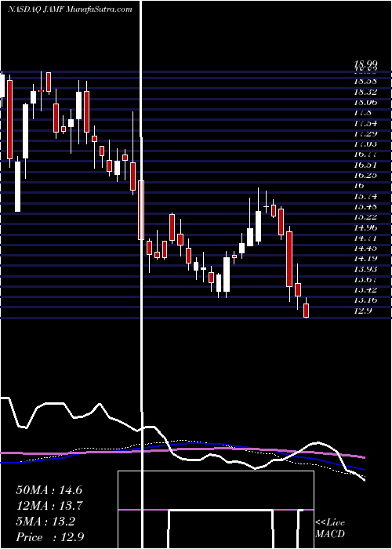Click the 16 price axis label
This screenshot has height=549, width=392.
(359, 186)
